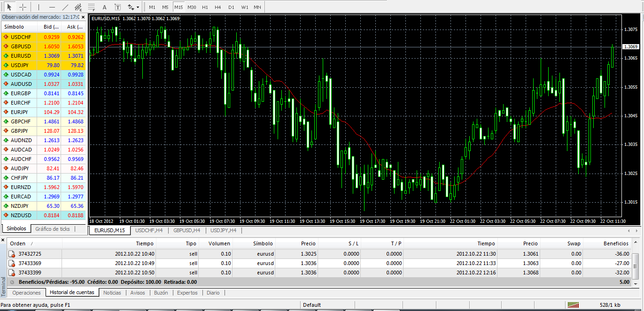Screen dimensions: 644x311
Task: Click the USDCHF down-arrow symbol icon
Action: pos(6,37)
